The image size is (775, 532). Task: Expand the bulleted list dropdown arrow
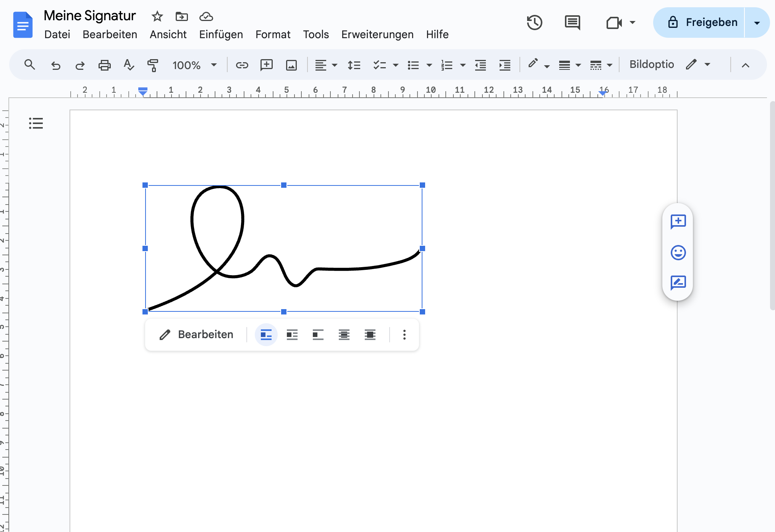click(429, 65)
